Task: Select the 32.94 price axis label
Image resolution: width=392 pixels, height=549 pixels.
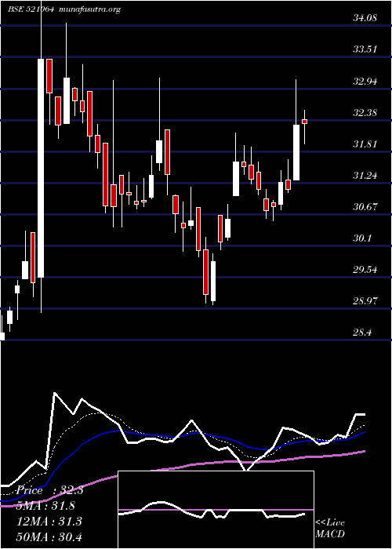Action: click(x=365, y=82)
